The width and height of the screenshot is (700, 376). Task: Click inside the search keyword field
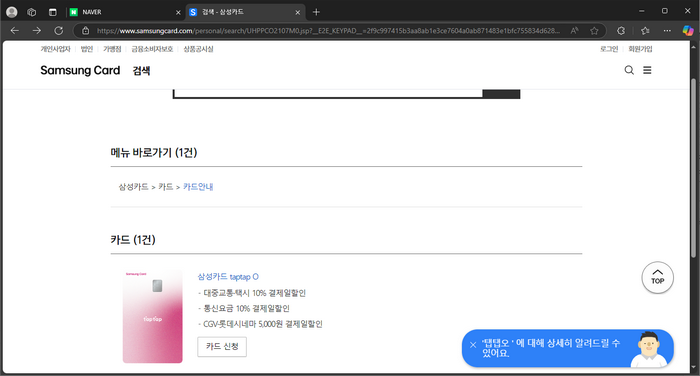328,93
